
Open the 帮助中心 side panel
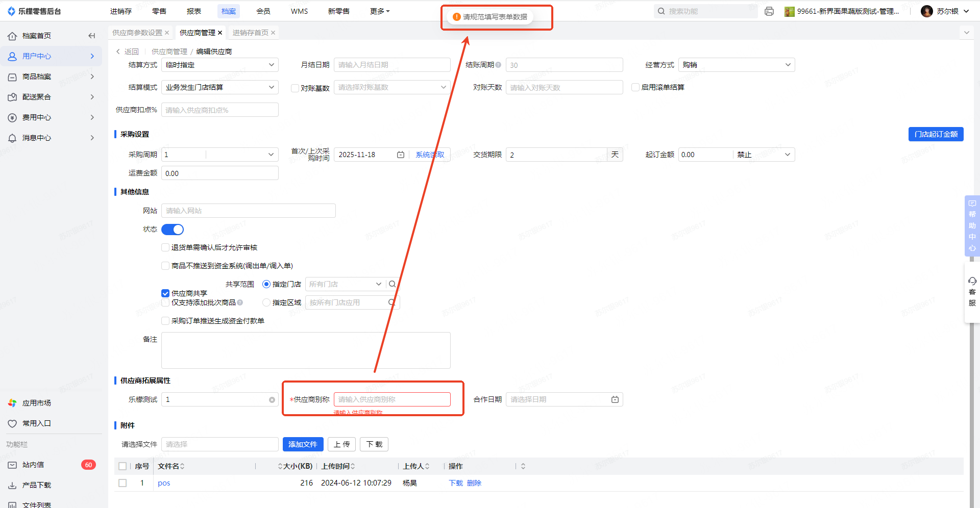click(972, 225)
